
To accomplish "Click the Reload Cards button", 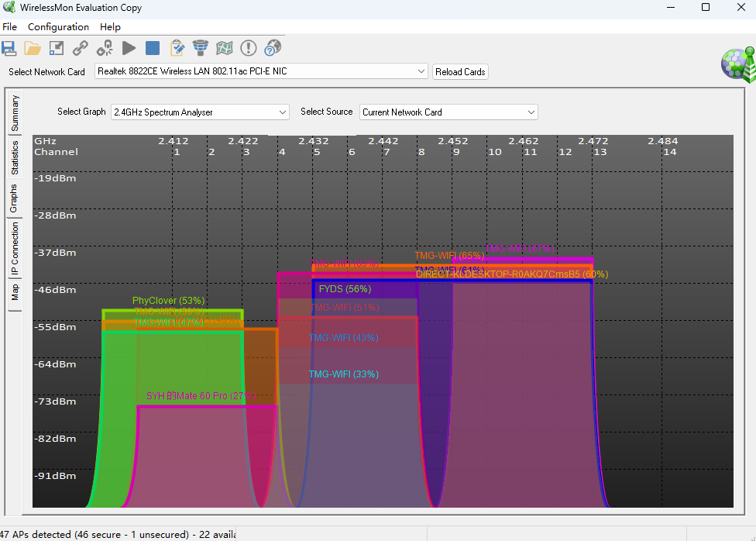I will pyautogui.click(x=460, y=72).
